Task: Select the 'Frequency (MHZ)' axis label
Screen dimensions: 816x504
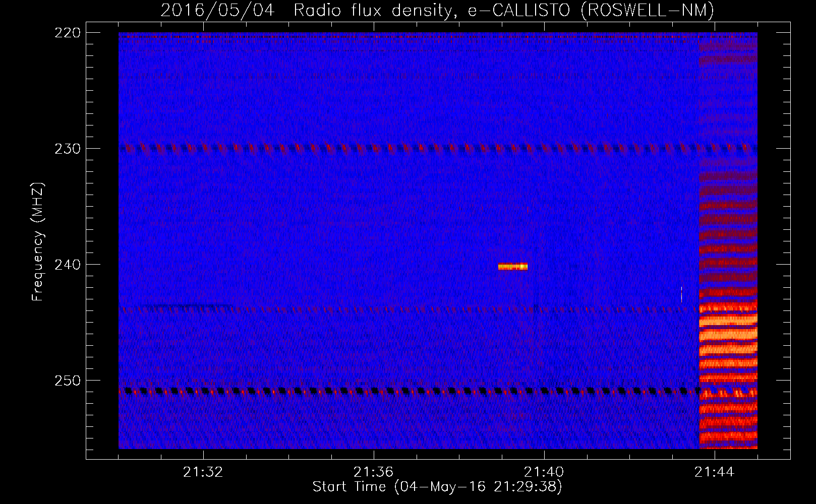Action: coord(38,242)
